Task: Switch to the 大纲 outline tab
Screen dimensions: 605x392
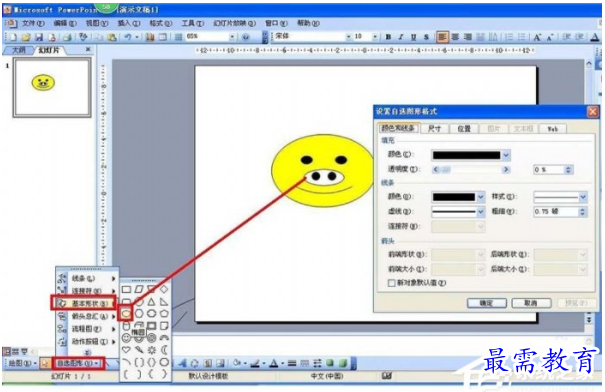Action: 19,50
